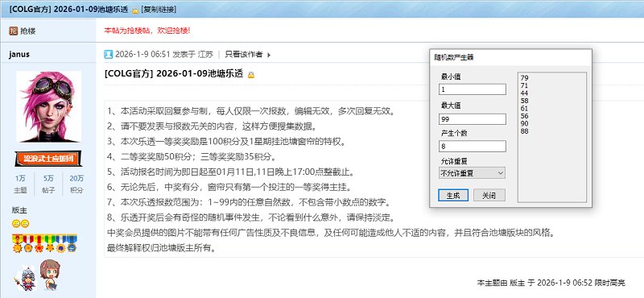This screenshot has height=298, width=644.
Task: Click the 随机数产生器 window title
Action: pos(454,57)
